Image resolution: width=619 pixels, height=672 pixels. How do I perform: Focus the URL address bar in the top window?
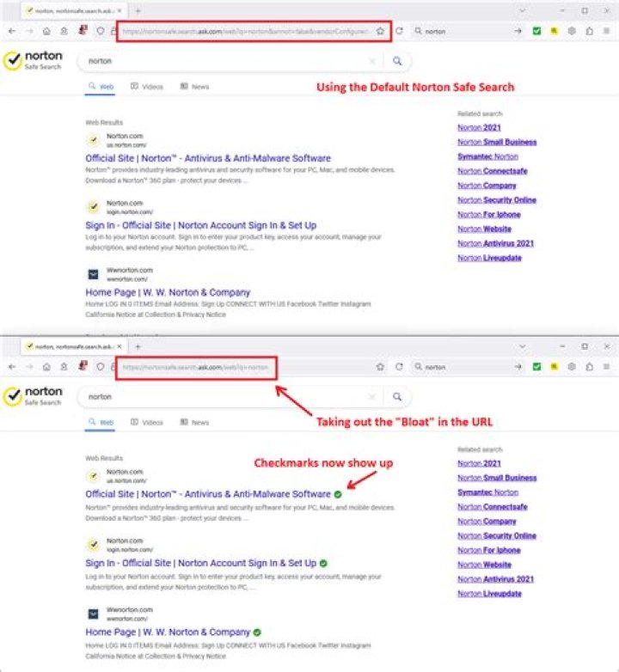click(x=245, y=31)
